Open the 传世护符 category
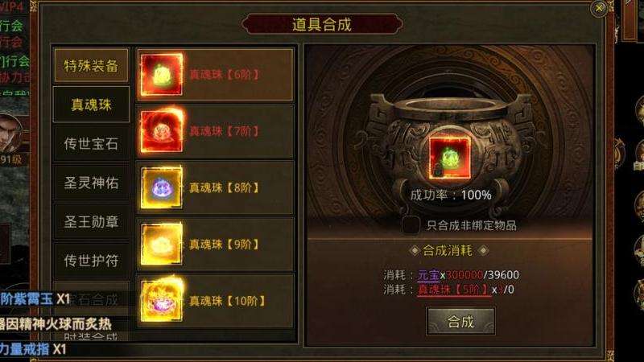 (91, 260)
